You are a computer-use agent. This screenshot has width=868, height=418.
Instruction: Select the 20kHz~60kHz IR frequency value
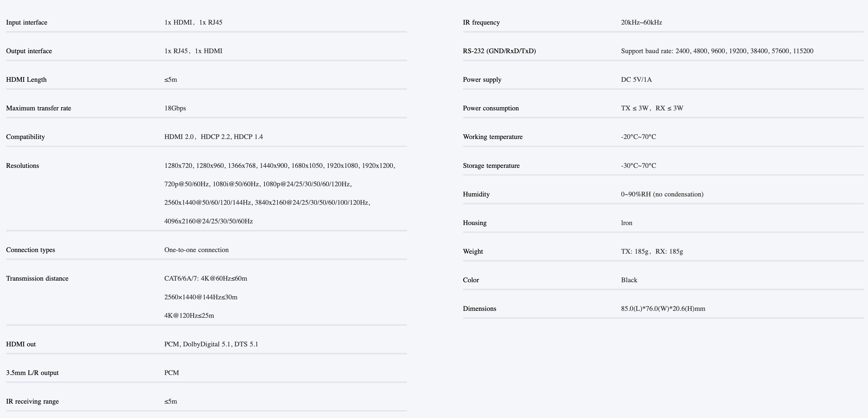642,22
